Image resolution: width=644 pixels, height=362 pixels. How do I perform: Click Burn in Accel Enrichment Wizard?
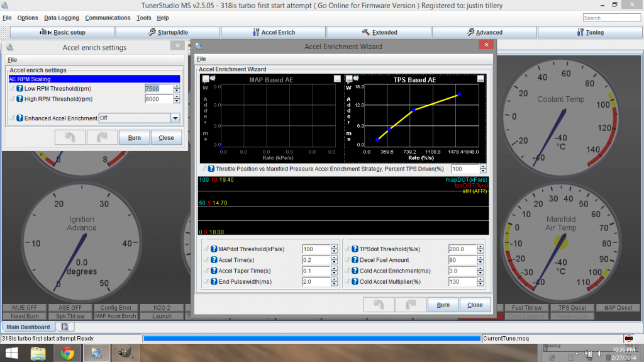tap(443, 305)
